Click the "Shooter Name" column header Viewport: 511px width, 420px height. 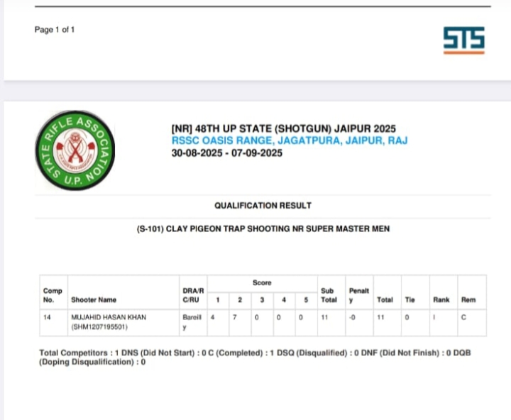click(x=94, y=300)
